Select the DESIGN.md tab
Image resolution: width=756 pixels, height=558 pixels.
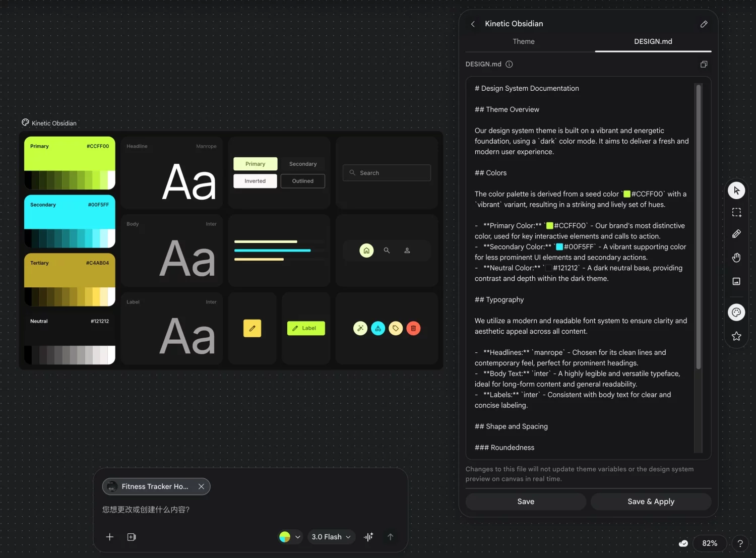(653, 41)
